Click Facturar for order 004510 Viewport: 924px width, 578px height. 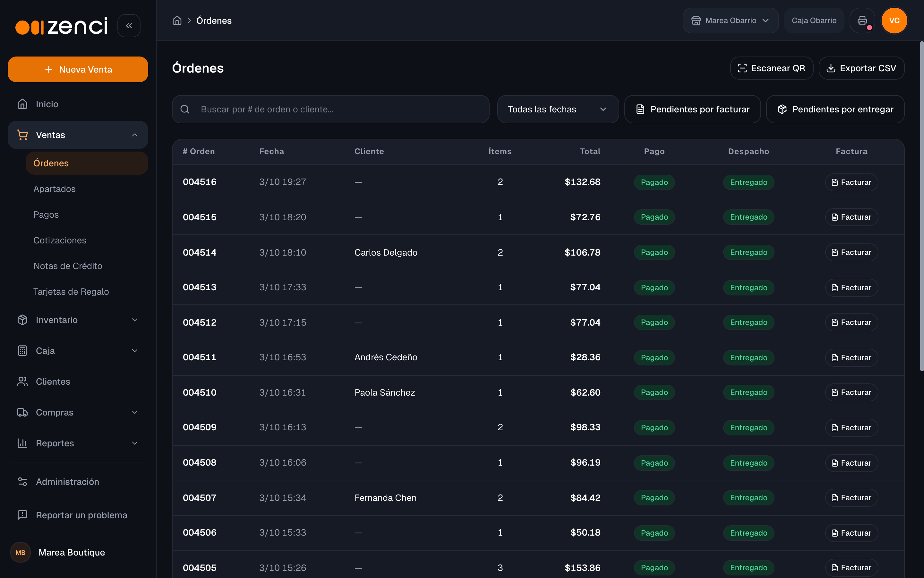(851, 393)
